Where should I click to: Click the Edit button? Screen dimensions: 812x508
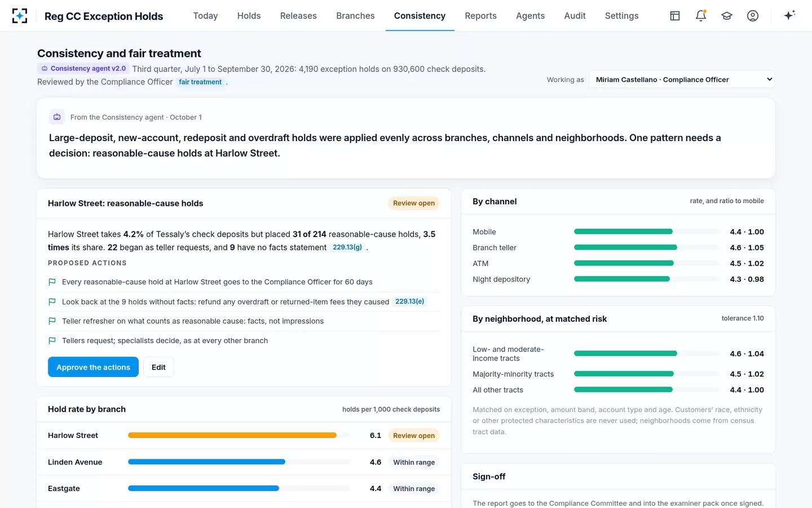click(158, 367)
